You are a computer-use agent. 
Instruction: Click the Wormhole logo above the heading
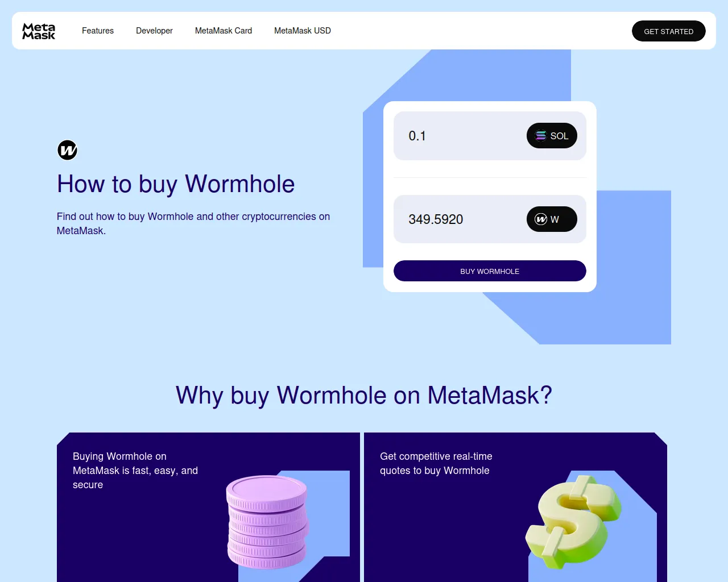(x=67, y=150)
